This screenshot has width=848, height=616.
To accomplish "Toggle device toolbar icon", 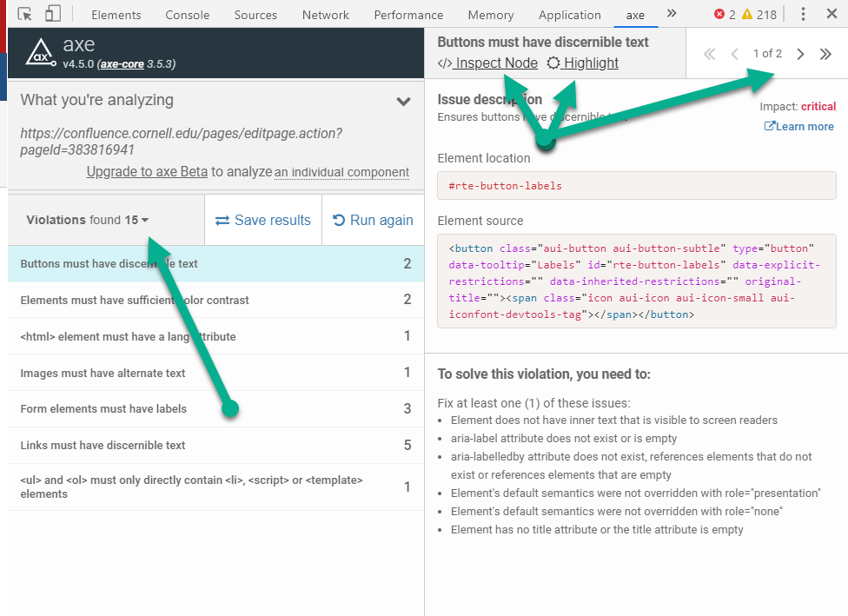I will 52,14.
